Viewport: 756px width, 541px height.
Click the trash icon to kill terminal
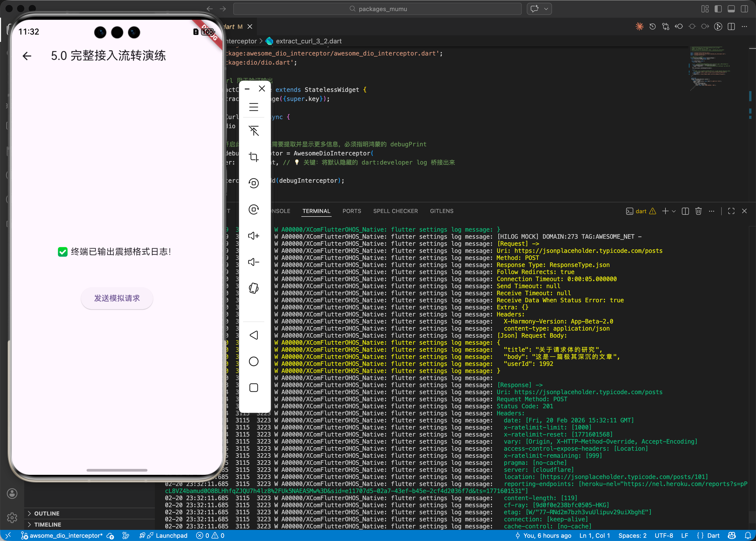point(699,211)
